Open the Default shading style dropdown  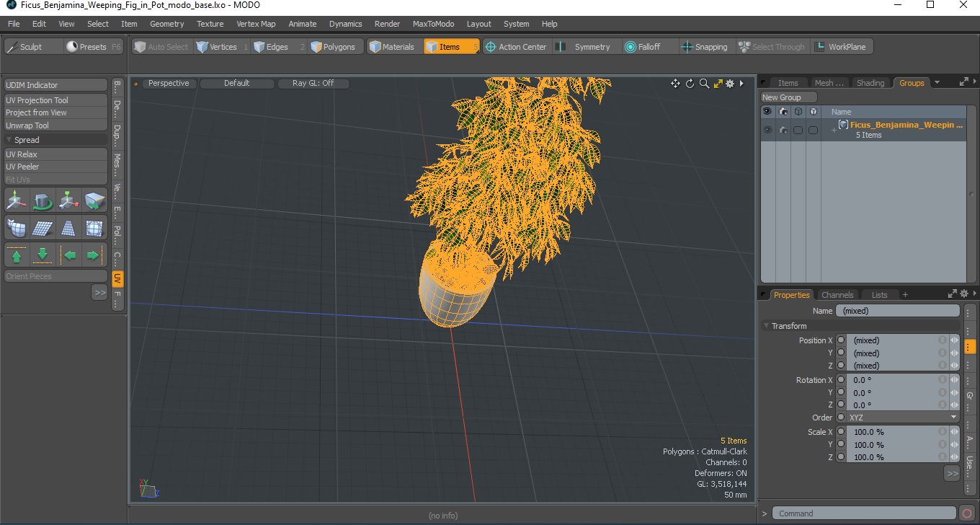236,84
